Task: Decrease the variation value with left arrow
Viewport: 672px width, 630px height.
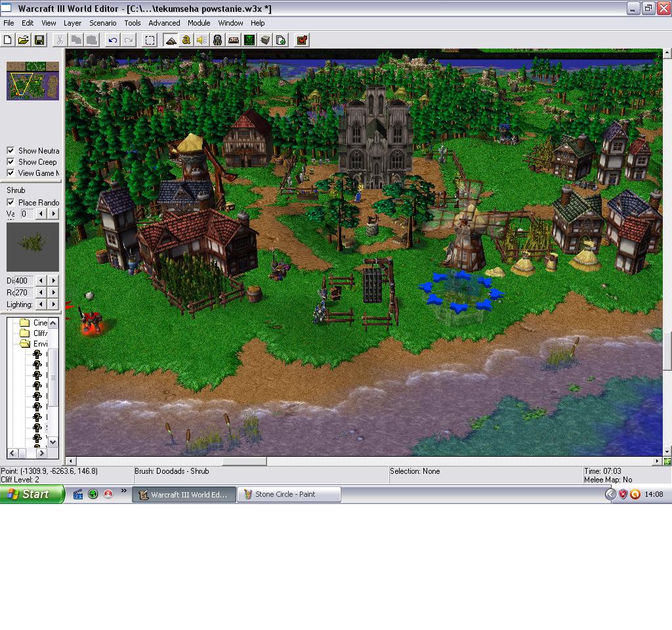Action: click(41, 213)
